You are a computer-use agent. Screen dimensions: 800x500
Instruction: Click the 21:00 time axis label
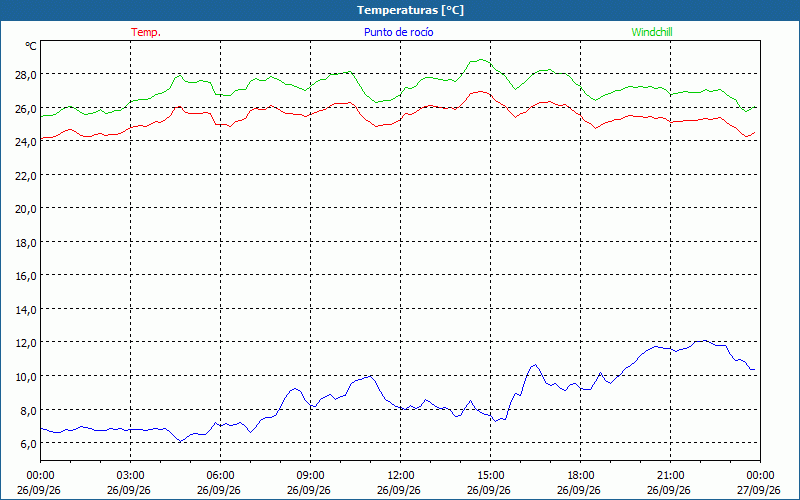pyautogui.click(x=670, y=476)
